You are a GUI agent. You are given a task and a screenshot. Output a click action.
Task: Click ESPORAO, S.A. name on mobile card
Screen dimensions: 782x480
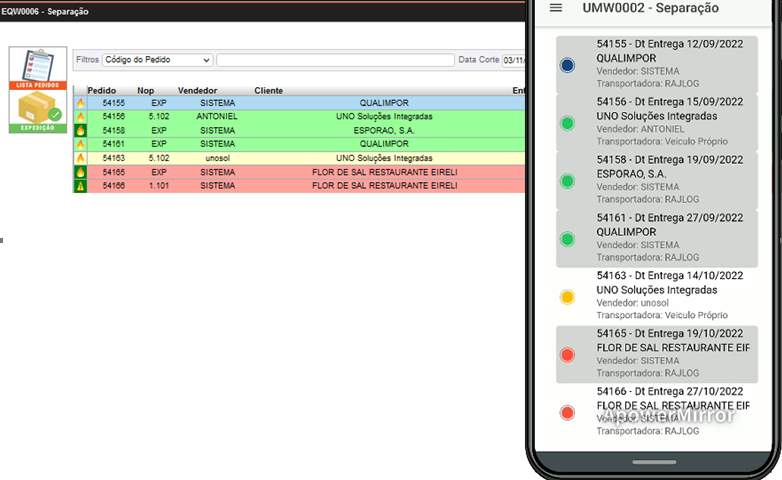pos(631,174)
